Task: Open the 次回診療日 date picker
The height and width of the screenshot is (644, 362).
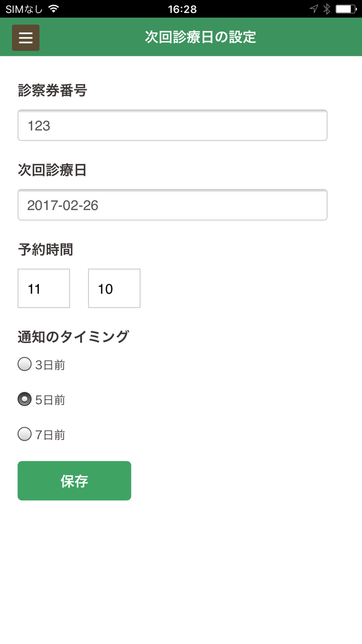Action: (x=172, y=204)
